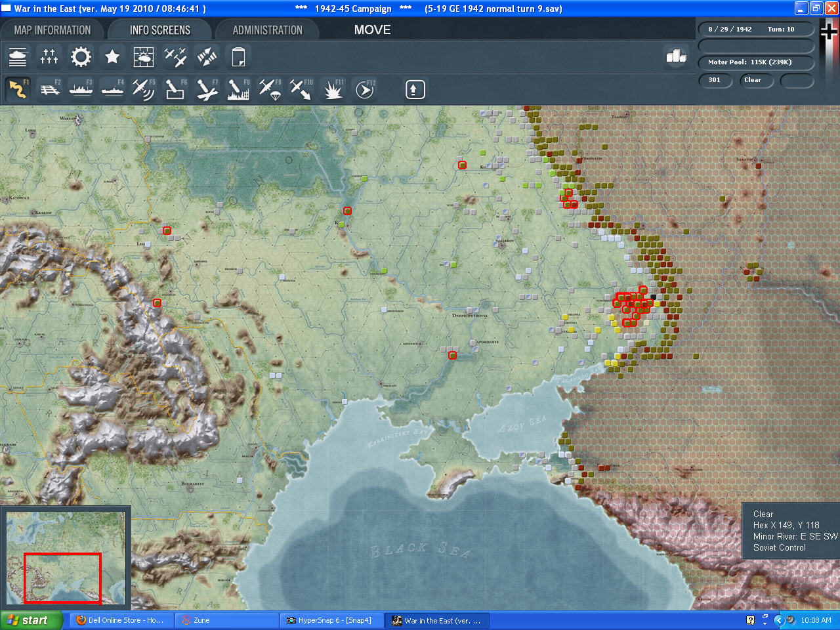Viewport: 840px width, 630px height.
Task: Select the F5 air recon mode
Action: pos(144,89)
